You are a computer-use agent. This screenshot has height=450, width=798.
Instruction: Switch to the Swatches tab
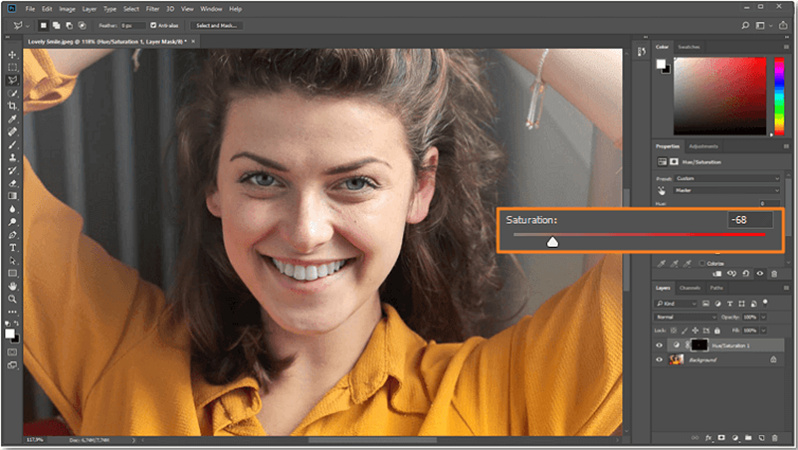[688, 47]
